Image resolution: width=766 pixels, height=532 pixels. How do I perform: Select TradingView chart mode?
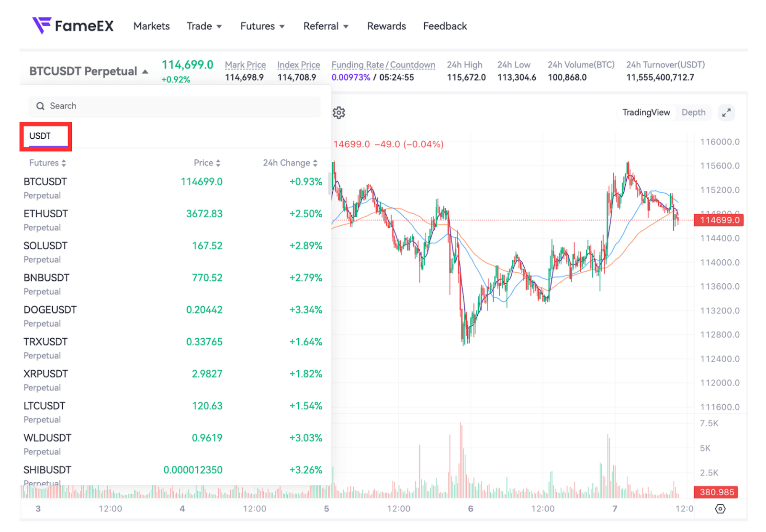pyautogui.click(x=646, y=112)
